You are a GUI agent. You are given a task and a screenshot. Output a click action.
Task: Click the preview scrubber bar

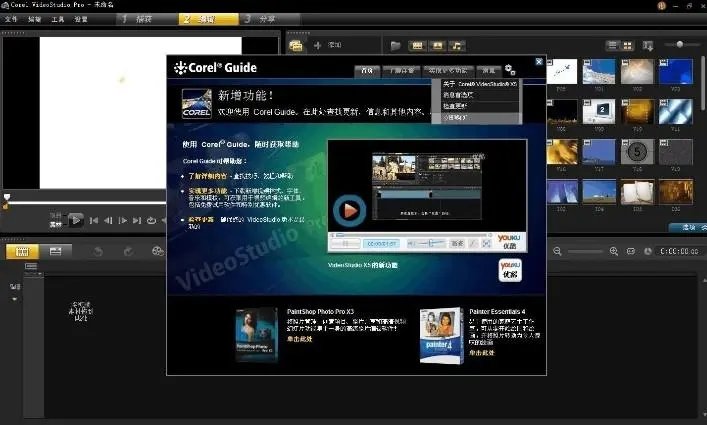[86, 202]
